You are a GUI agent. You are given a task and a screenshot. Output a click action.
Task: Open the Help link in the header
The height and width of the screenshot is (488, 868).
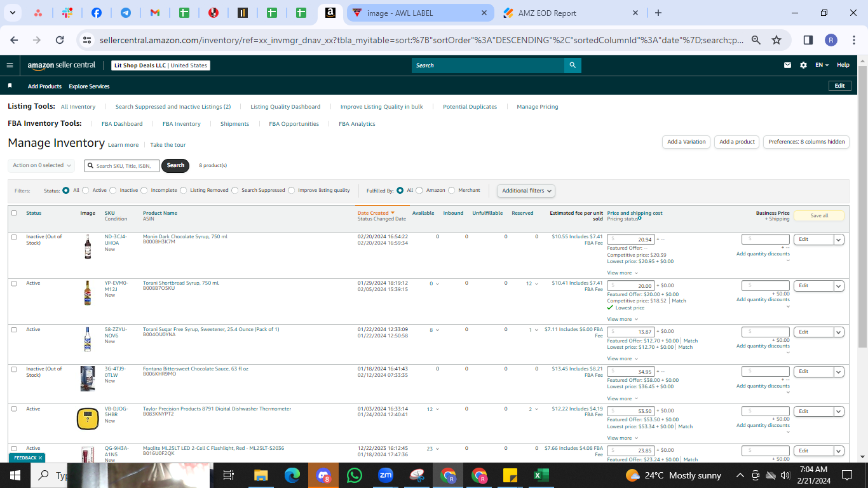click(x=843, y=65)
